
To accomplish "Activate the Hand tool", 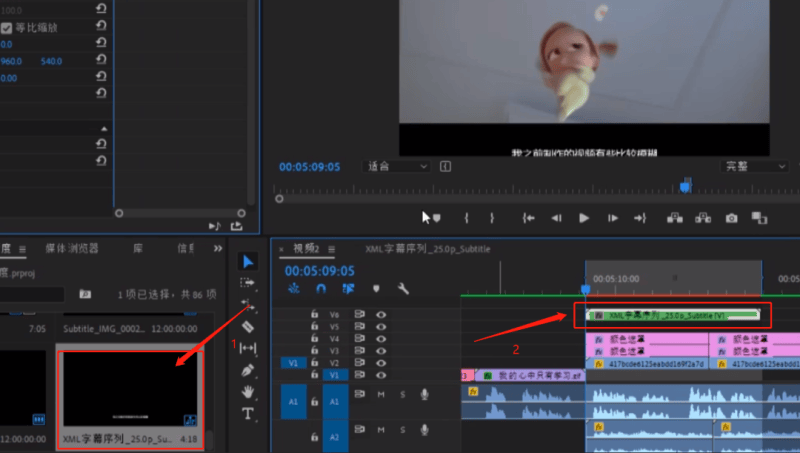I will point(248,391).
